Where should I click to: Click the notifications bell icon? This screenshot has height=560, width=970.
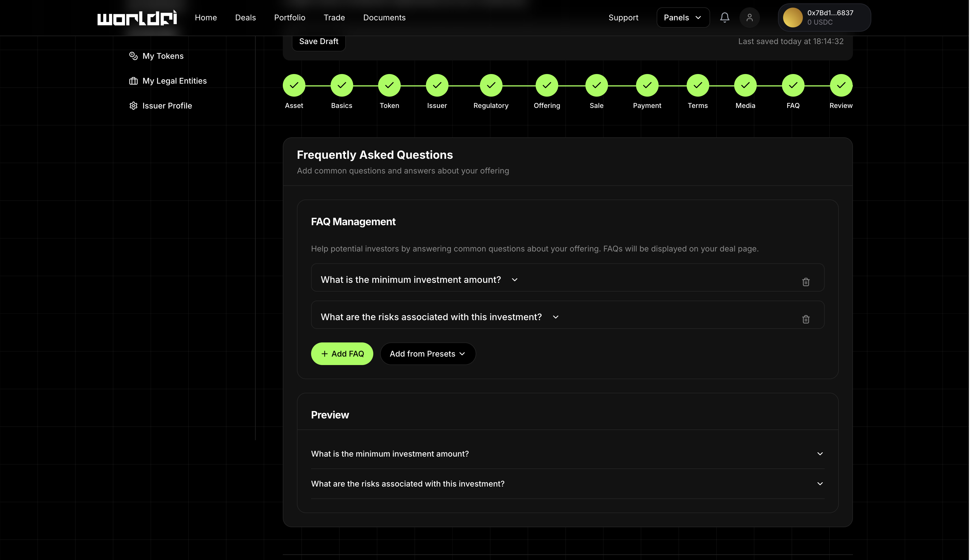pos(725,17)
